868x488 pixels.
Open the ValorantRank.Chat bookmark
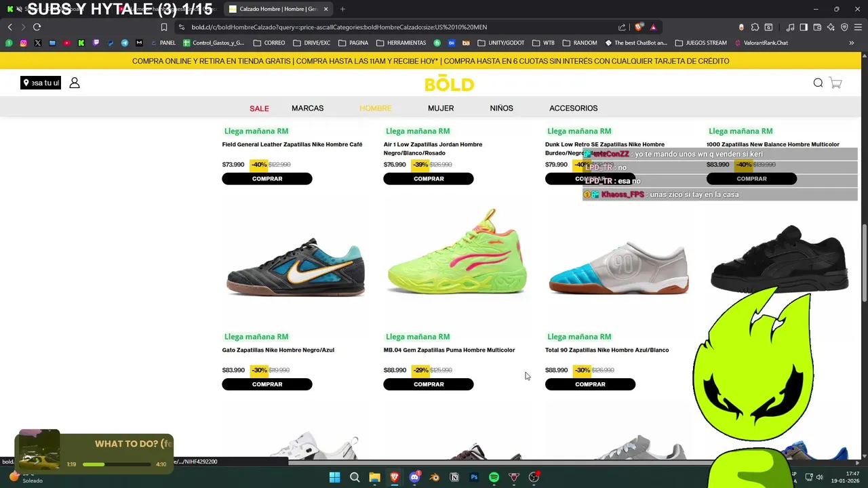(761, 43)
